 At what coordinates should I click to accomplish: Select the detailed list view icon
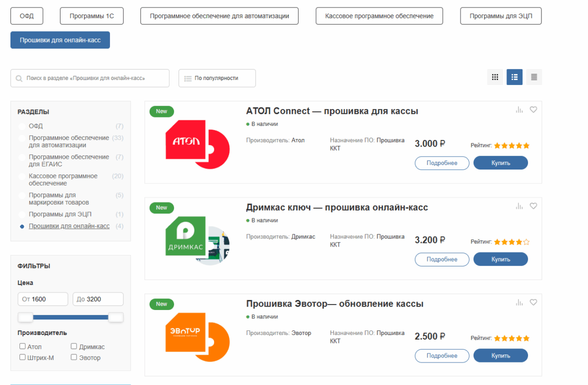(514, 77)
